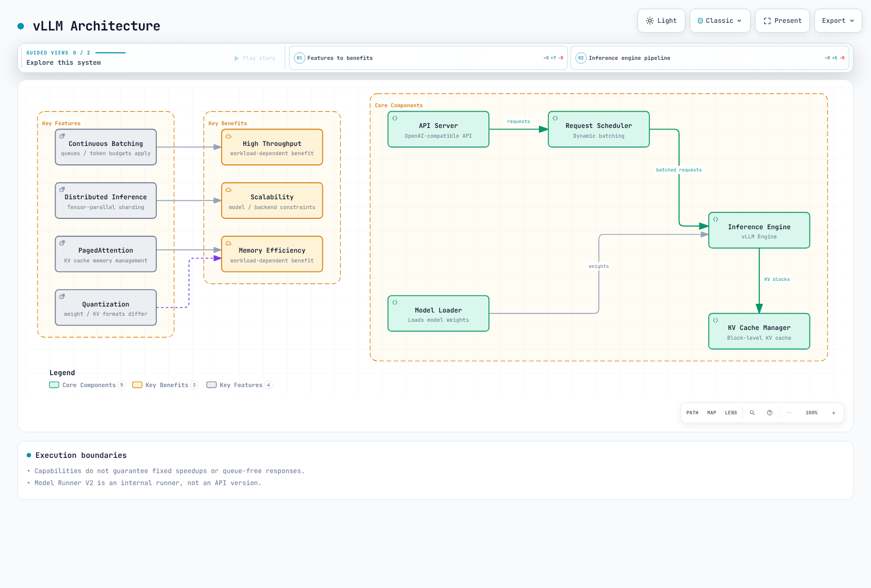Viewport: 871px width, 588px height.
Task: Toggle MAP mode in canvas toolbar
Action: (711, 413)
